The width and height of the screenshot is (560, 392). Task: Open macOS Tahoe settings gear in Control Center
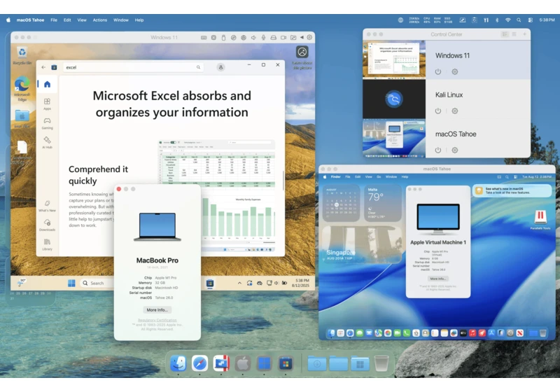coord(454,150)
